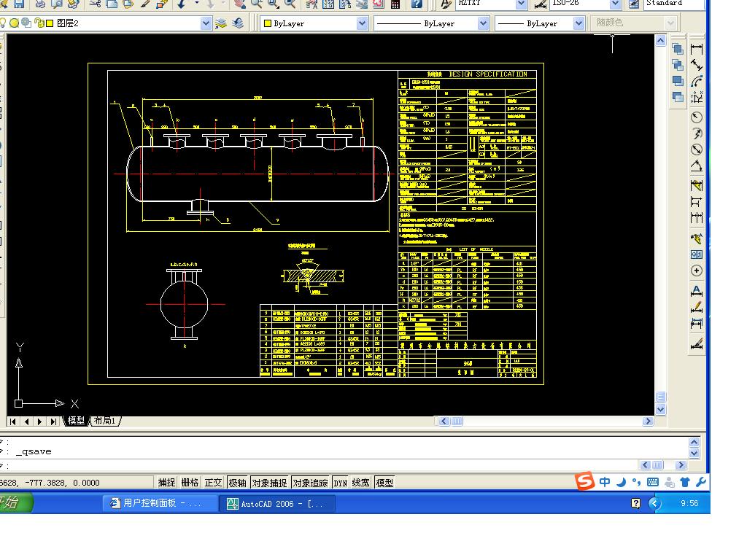
Task: Click the Help question mark icon
Action: pos(416,4)
